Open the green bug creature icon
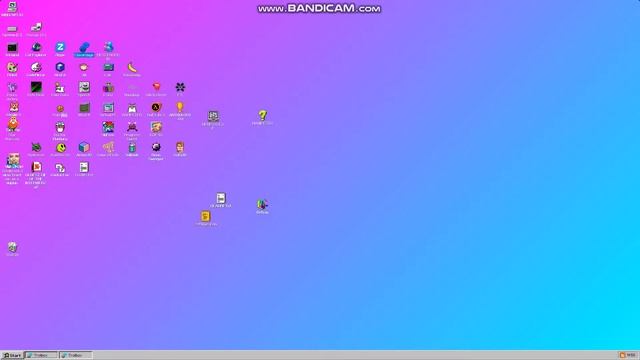 pyautogui.click(x=36, y=147)
